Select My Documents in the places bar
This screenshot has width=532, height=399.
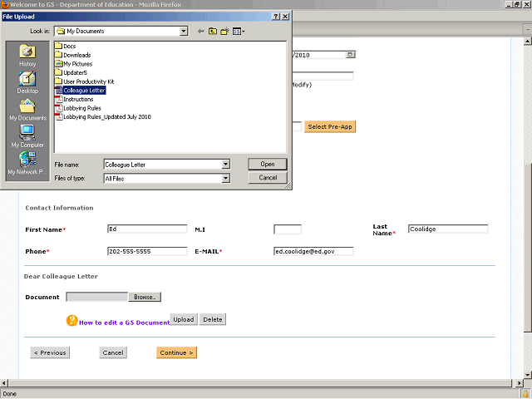27,110
